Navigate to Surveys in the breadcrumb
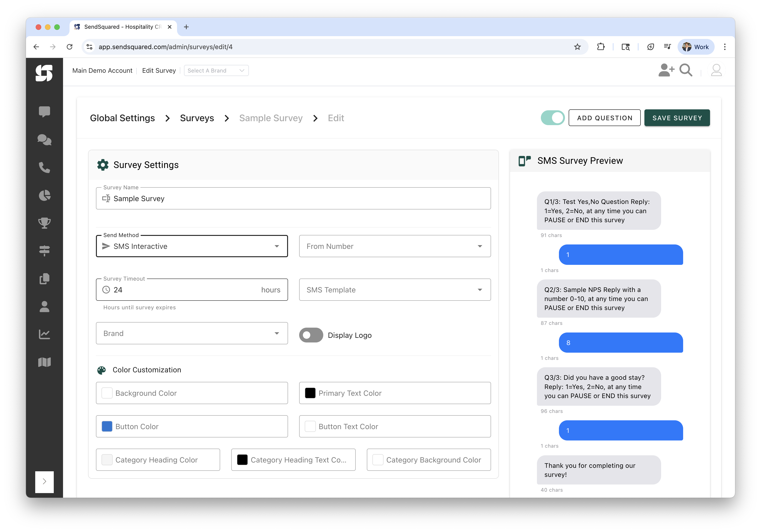The image size is (761, 532). [x=197, y=118]
